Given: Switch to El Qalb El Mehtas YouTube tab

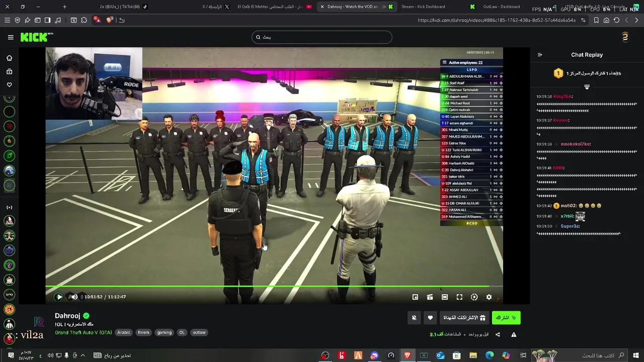Looking at the screenshot, I should point(274,7).
